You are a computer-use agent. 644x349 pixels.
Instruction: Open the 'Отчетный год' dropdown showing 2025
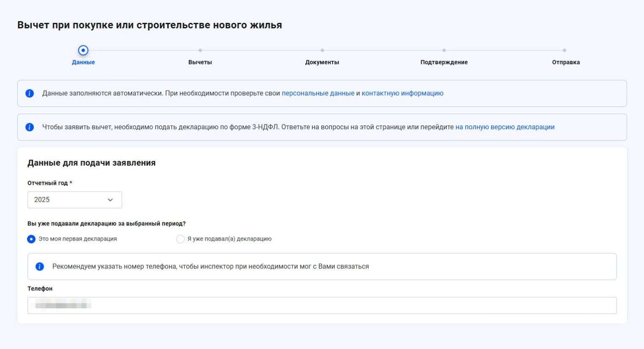point(75,199)
